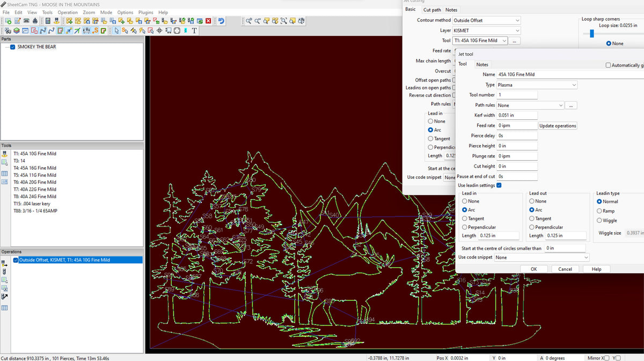Select the arrow pointer selection tool

(116, 30)
